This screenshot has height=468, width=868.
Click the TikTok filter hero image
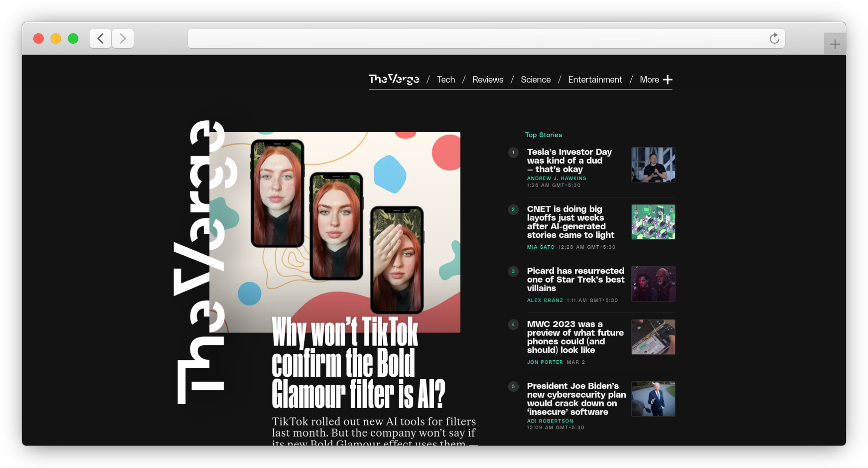tap(335, 232)
